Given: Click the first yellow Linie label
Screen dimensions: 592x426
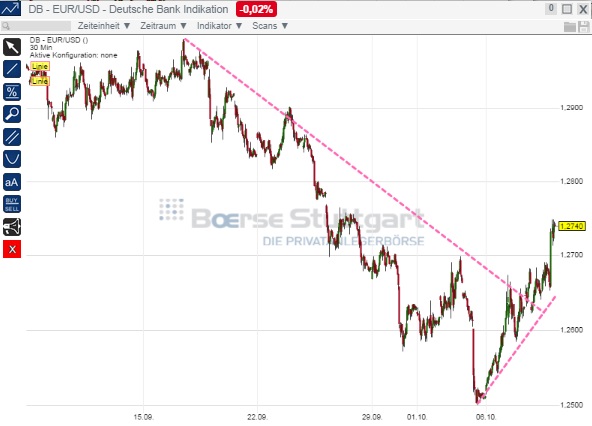Looking at the screenshot, I should tap(40, 66).
